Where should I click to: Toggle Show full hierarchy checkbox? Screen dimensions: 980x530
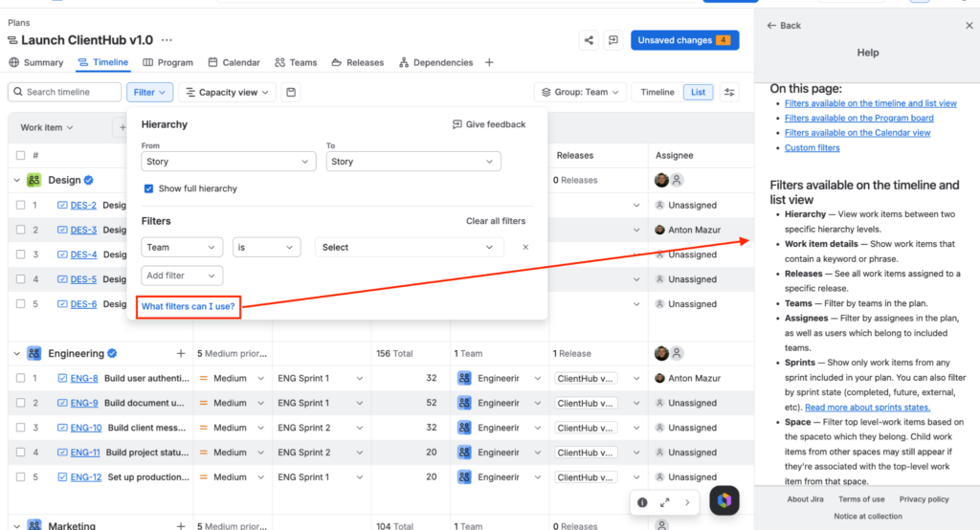click(148, 188)
